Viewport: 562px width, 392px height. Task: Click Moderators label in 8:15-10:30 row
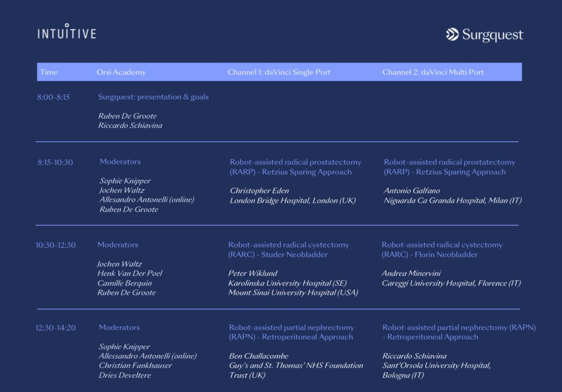pos(120,161)
